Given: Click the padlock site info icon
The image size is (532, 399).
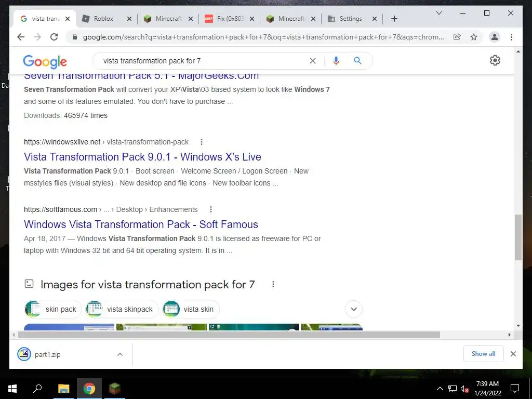Looking at the screenshot, I should point(75,37).
